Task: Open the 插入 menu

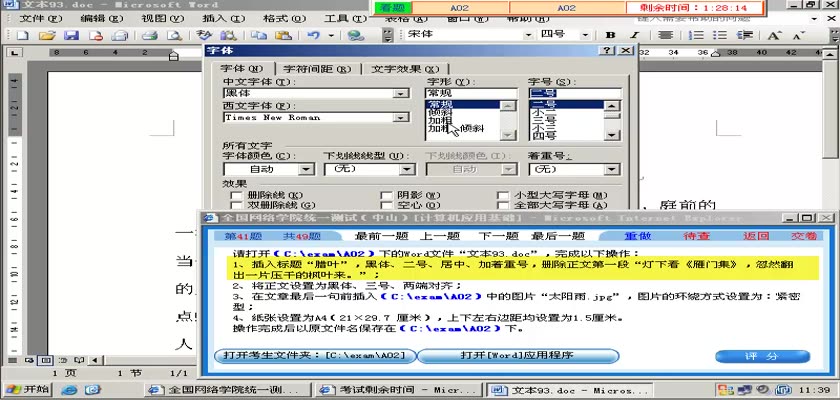Action: tap(223, 18)
